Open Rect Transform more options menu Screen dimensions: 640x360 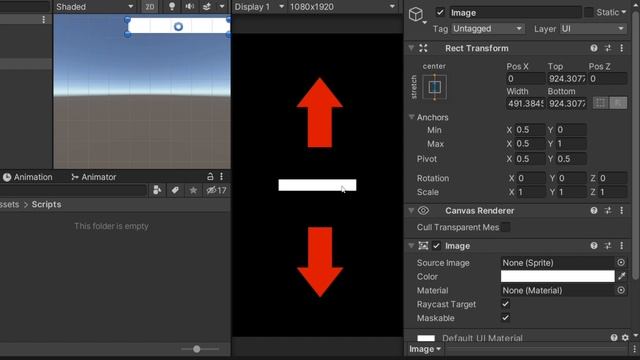[x=622, y=48]
